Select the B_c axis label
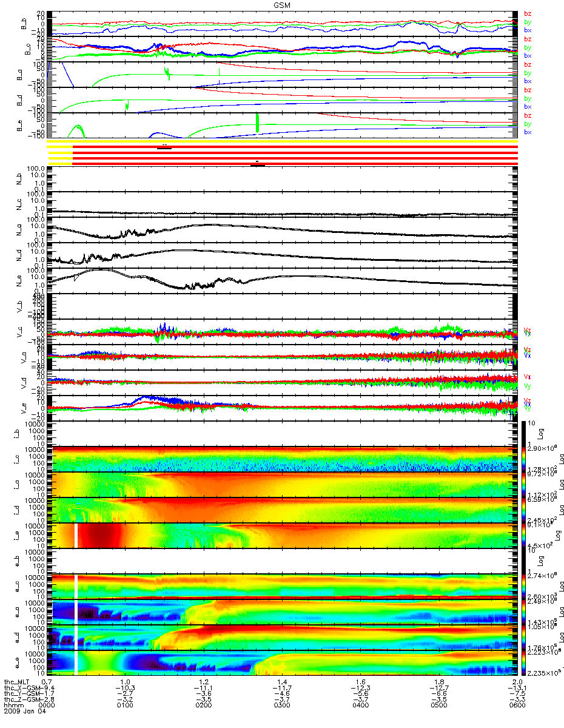The width and height of the screenshot is (564, 728). click(x=27, y=49)
